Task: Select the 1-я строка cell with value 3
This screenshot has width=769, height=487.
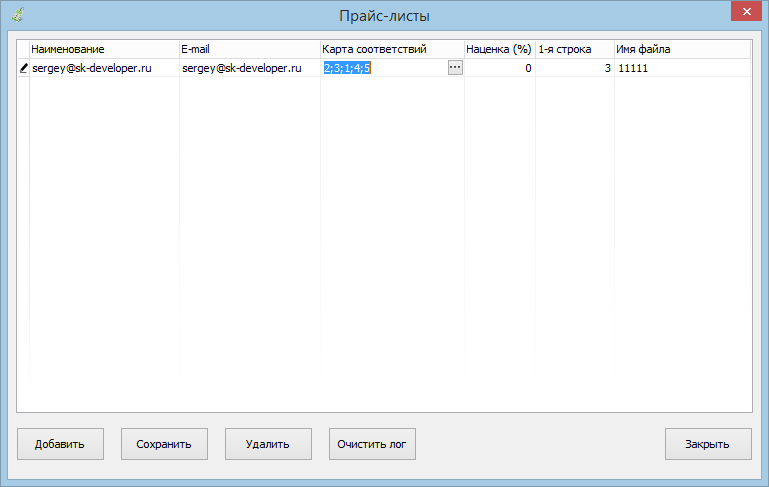Action: coord(575,68)
